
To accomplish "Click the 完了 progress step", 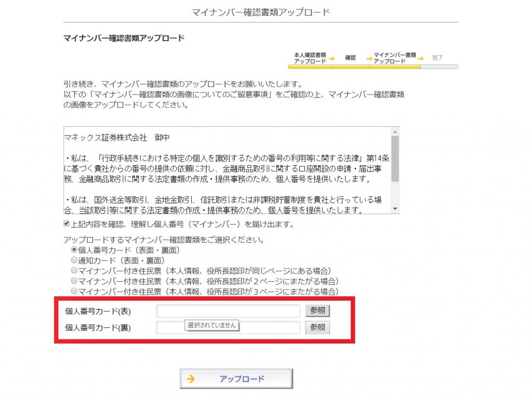I will pos(437,58).
